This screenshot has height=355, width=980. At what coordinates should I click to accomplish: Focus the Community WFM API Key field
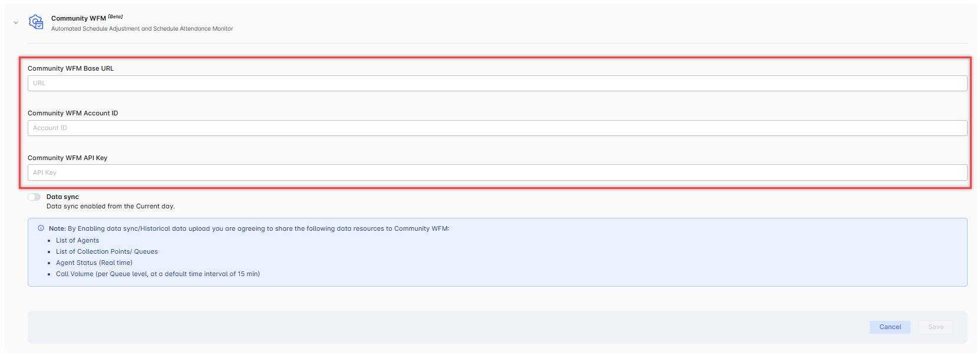click(497, 172)
